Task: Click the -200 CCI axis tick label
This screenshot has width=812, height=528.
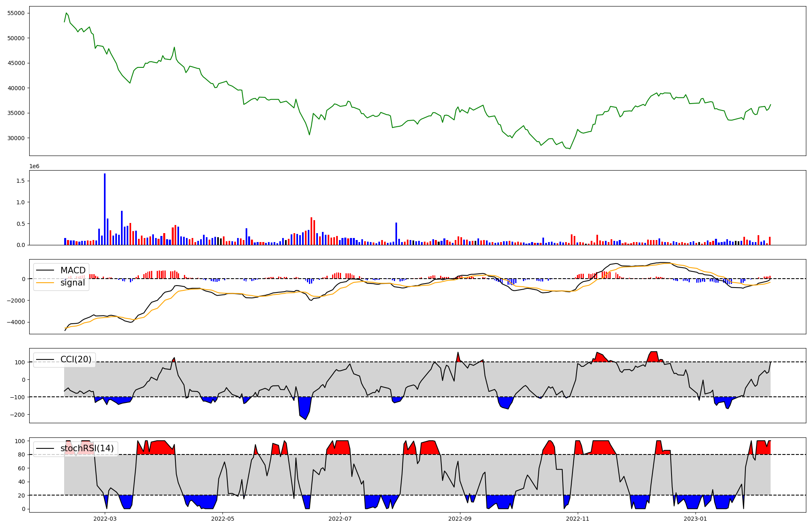Action: click(x=17, y=415)
